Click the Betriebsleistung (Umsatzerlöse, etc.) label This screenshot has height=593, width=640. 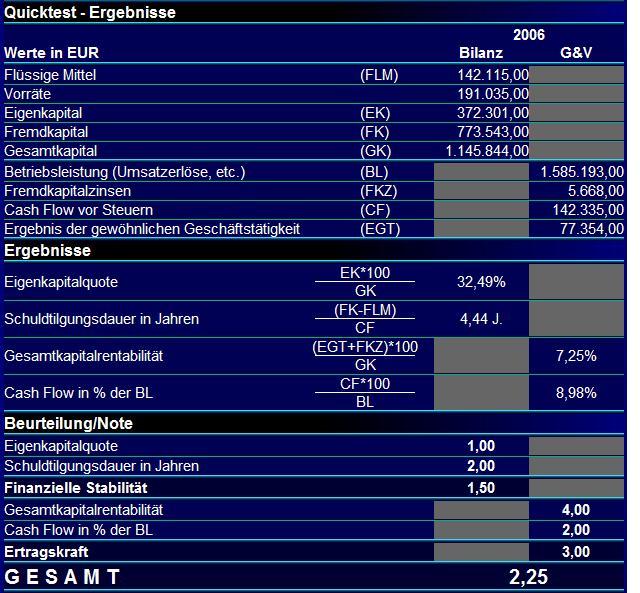pyautogui.click(x=125, y=172)
